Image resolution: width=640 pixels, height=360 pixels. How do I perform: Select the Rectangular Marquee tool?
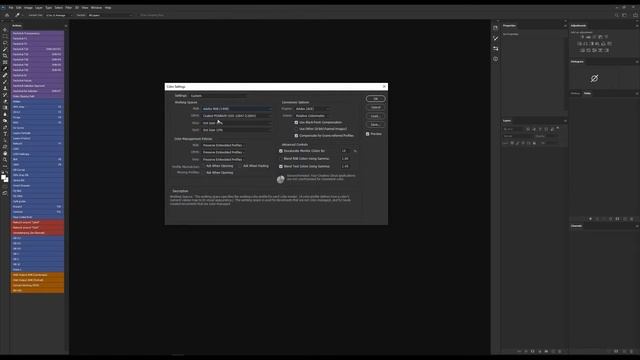[5, 36]
